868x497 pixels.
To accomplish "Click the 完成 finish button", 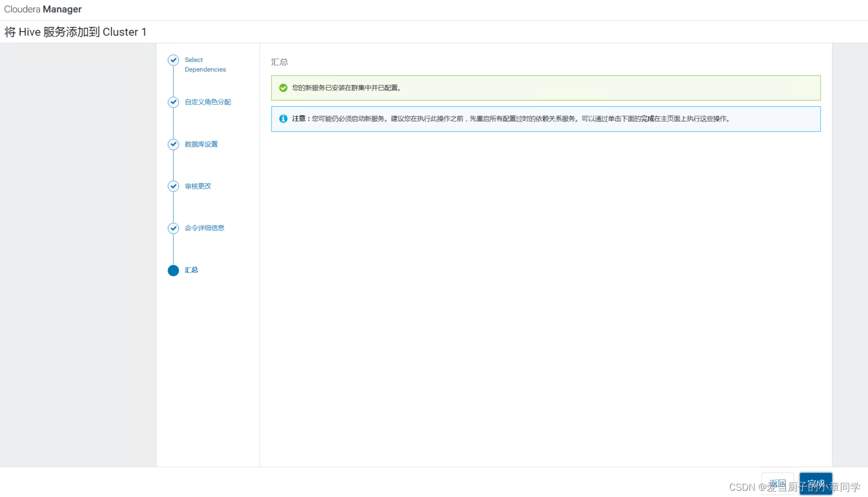I will click(x=816, y=483).
